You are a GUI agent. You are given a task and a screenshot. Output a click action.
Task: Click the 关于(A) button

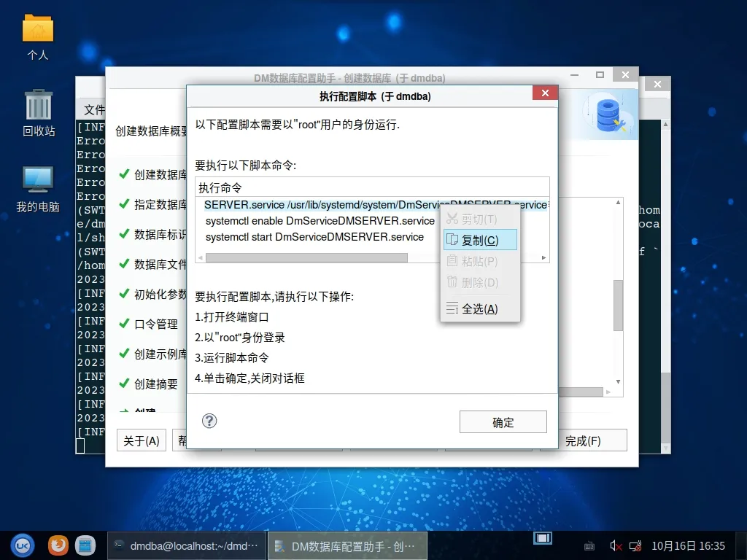[x=142, y=440]
